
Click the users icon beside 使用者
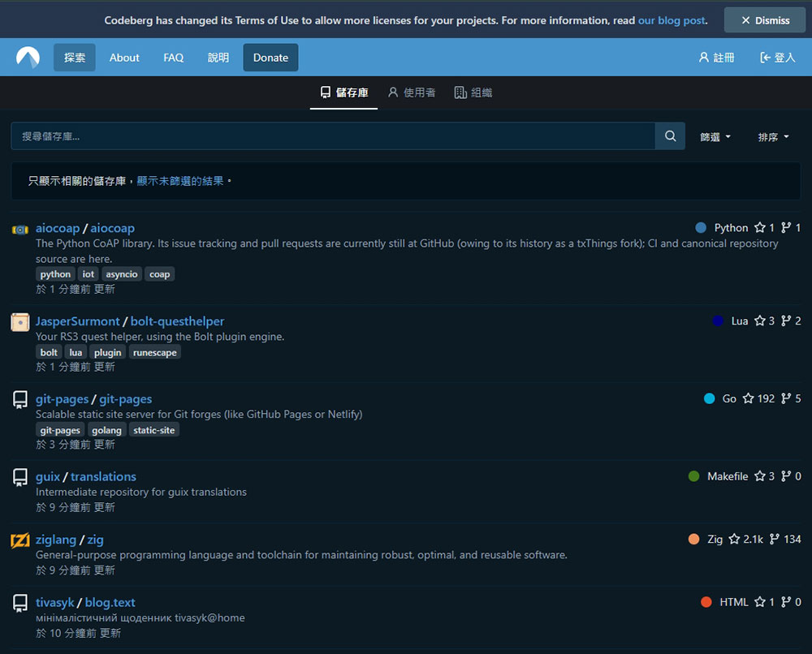click(x=392, y=92)
